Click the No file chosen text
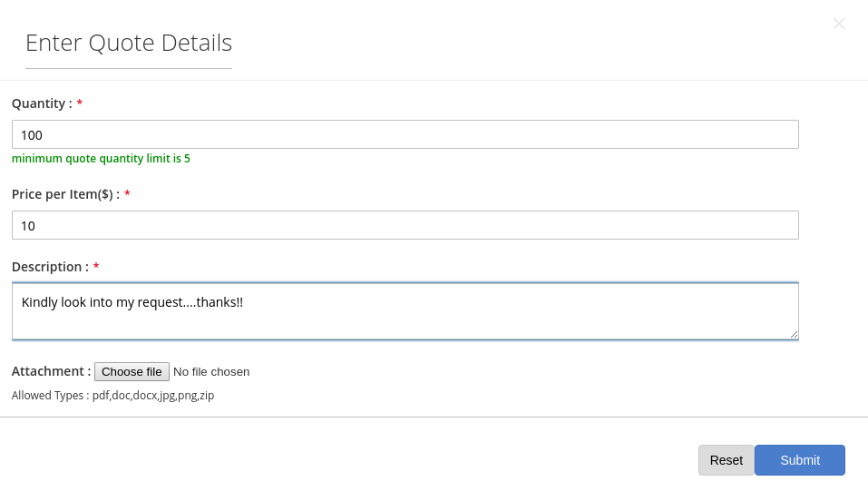Screen dimensions: 868x501 tap(211, 372)
